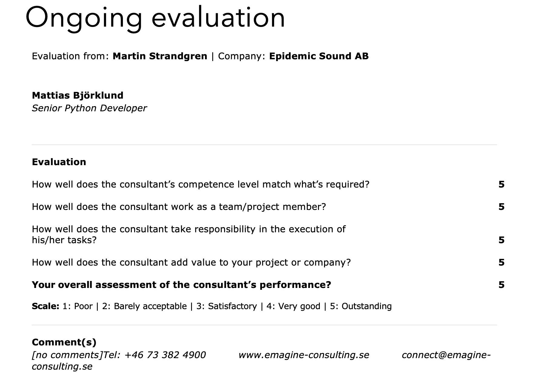Click the competence level match question
This screenshot has height=392, width=553.
click(x=200, y=184)
